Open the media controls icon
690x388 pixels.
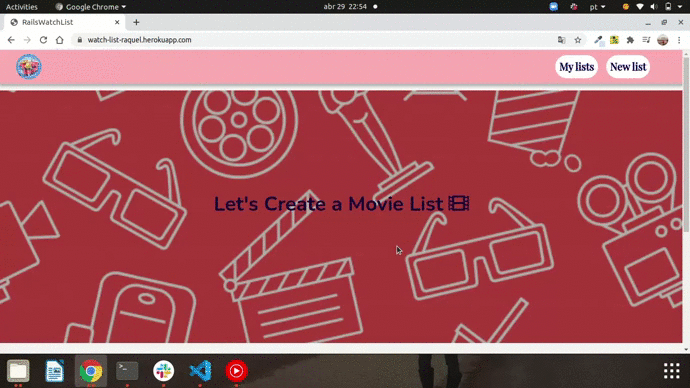[646, 40]
